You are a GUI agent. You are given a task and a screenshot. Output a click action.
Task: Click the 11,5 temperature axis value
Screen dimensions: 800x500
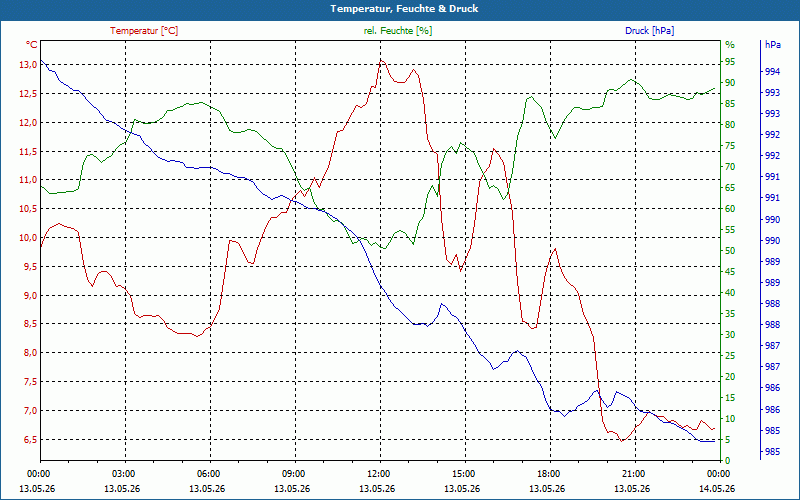point(28,152)
